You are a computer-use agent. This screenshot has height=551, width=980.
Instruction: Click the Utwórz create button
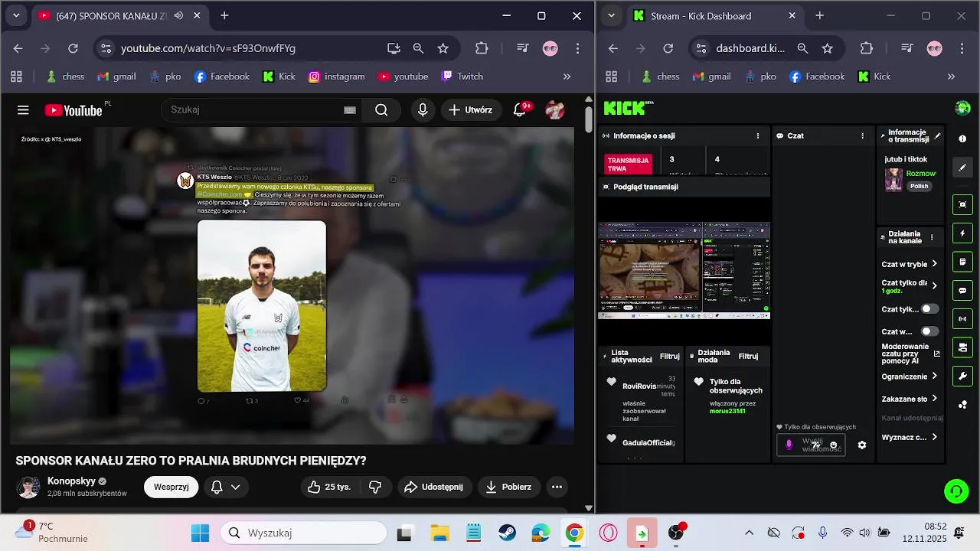470,110
